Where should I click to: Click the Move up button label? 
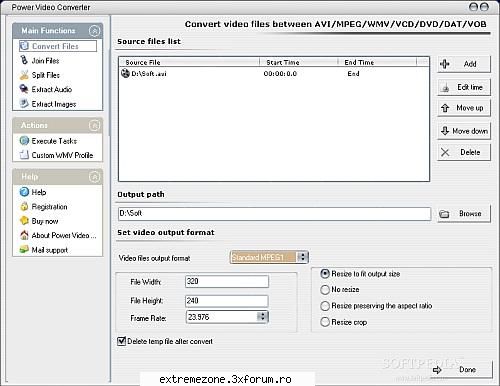pos(470,108)
